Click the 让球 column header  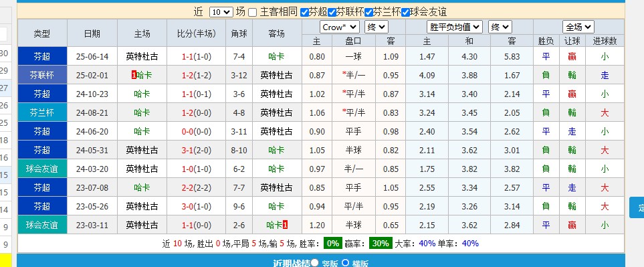click(572, 41)
